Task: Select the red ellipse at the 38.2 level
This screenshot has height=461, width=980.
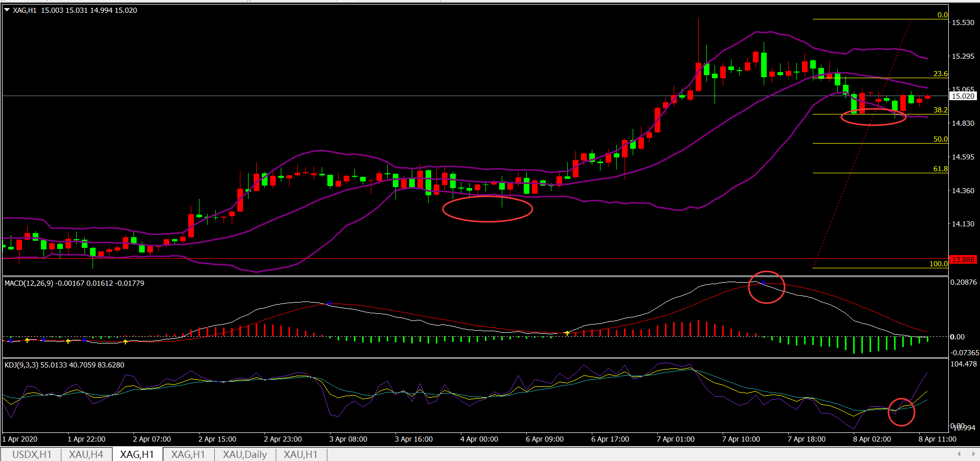Action: (x=873, y=118)
